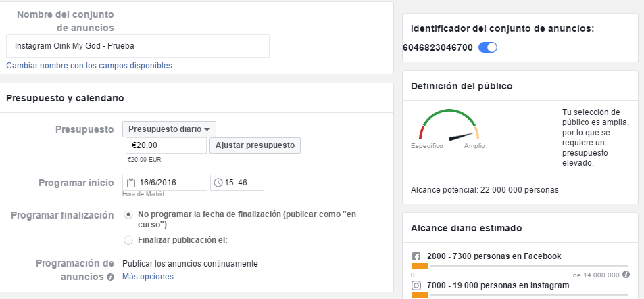Select 'Finalizar publicación el:' radio button
644x299 pixels.
click(x=128, y=239)
